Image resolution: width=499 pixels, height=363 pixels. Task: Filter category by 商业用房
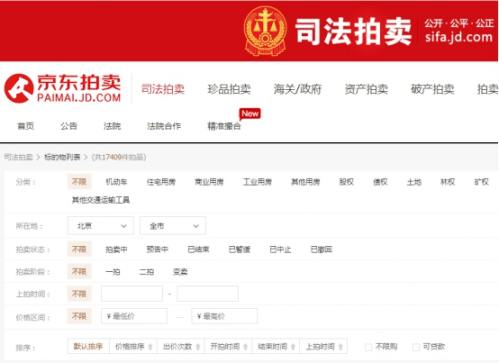coord(209,182)
